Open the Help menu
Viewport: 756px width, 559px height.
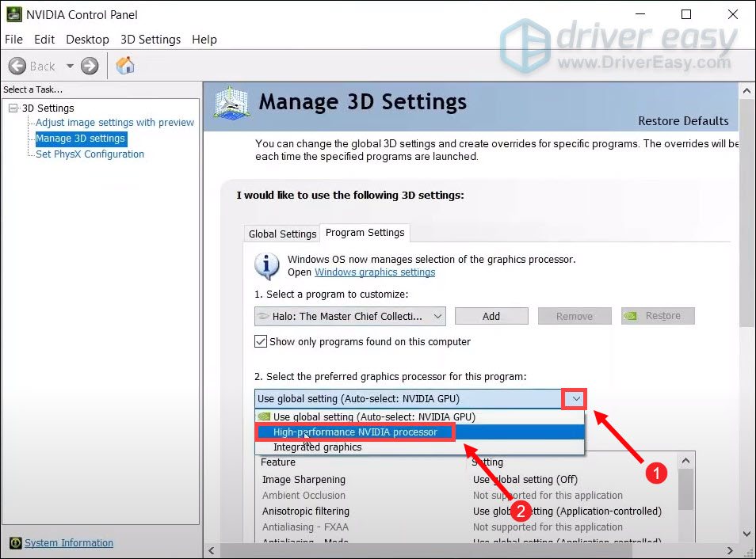click(x=204, y=40)
